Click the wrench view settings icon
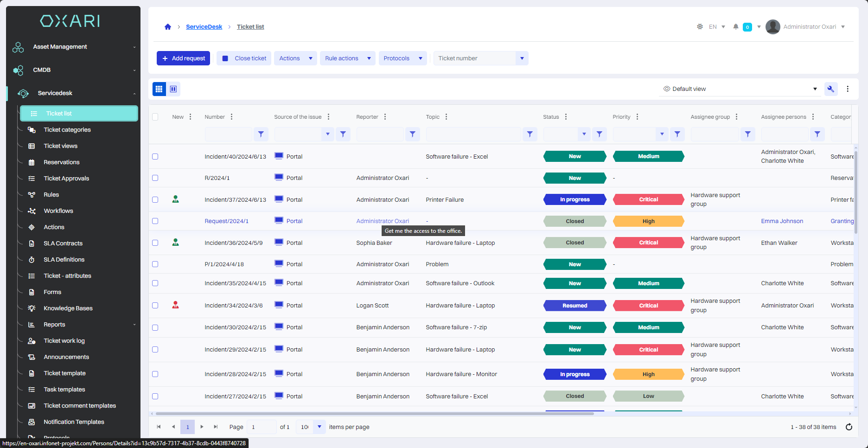Image resolution: width=868 pixels, height=448 pixels. 830,89
